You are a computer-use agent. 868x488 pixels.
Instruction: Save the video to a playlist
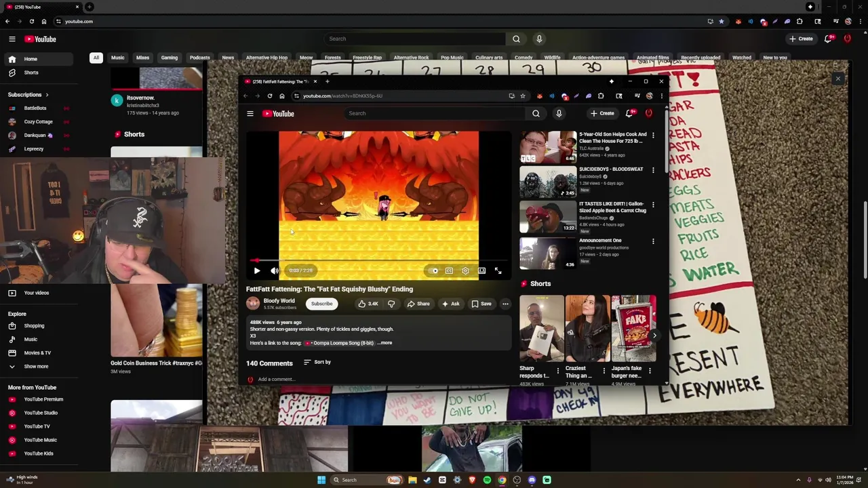coord(481,304)
